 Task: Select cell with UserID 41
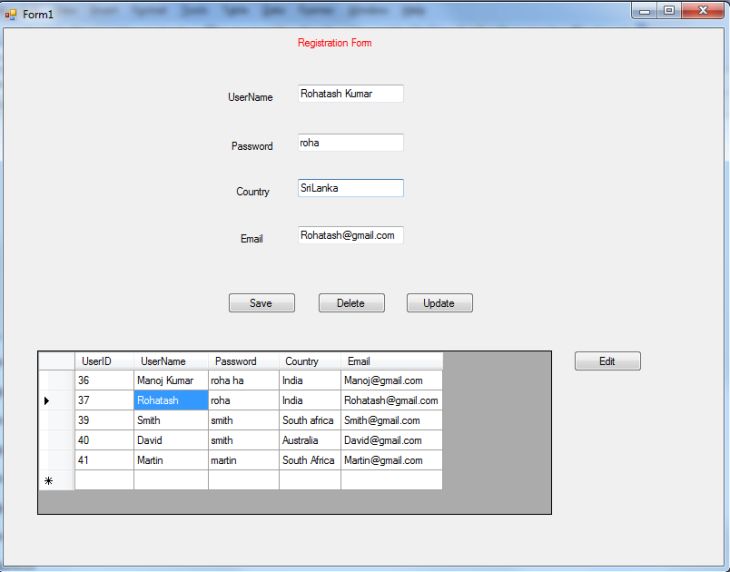[104, 460]
